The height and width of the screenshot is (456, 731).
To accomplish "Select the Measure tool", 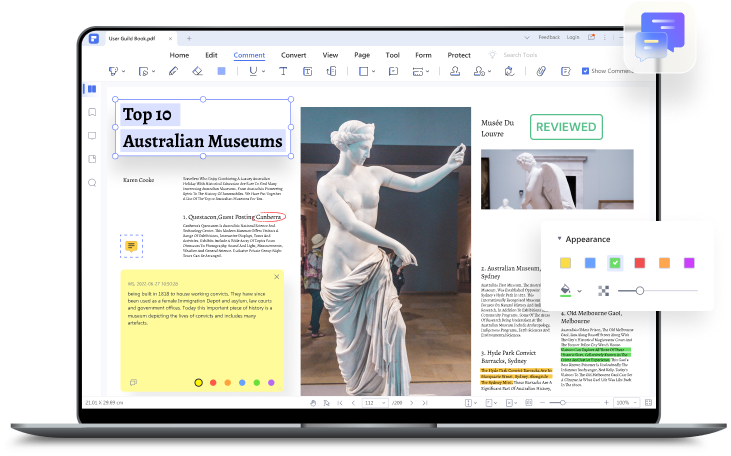I will click(418, 71).
